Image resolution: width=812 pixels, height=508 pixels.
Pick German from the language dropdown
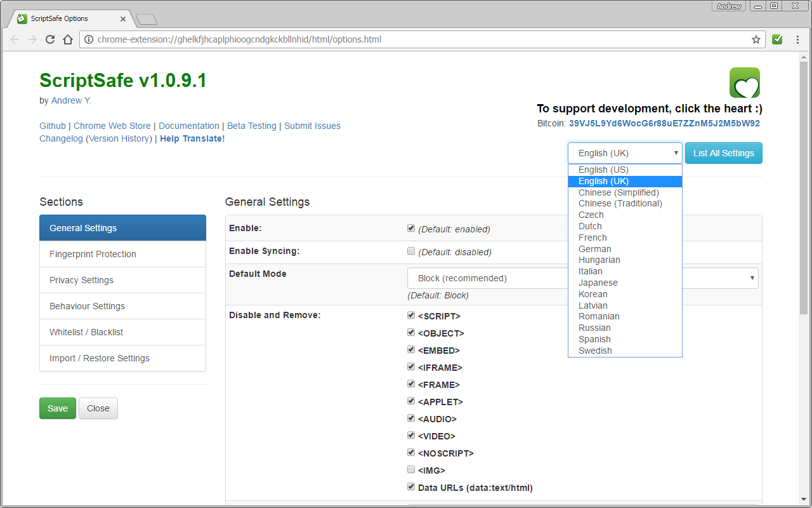point(625,249)
